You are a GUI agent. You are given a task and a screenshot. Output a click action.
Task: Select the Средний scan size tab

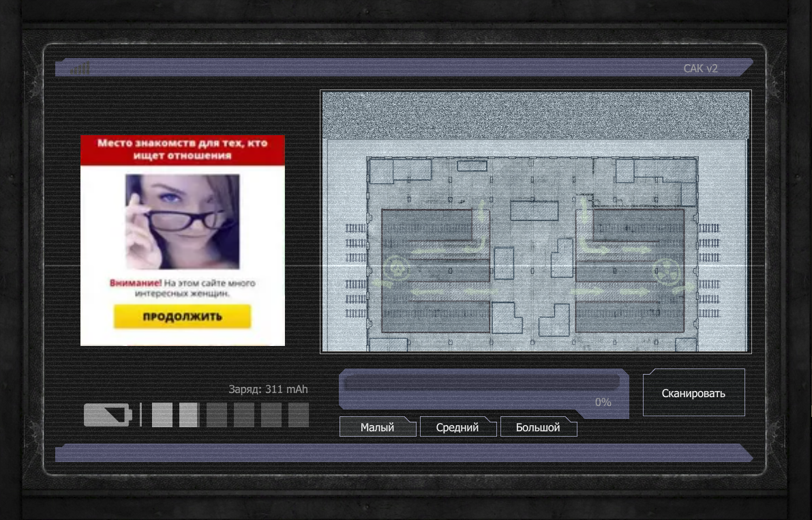pyautogui.click(x=457, y=427)
